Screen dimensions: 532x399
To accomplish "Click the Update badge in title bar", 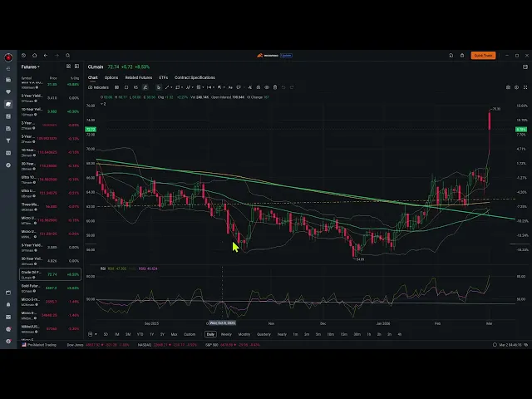I will pos(286,56).
